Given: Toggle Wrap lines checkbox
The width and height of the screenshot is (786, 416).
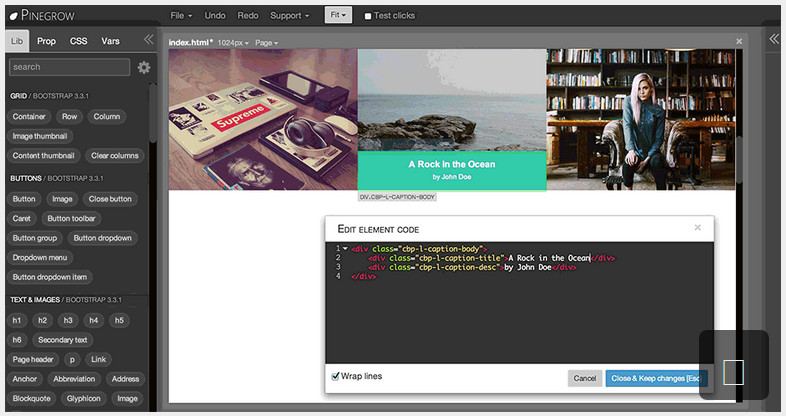Looking at the screenshot, I should (x=335, y=376).
